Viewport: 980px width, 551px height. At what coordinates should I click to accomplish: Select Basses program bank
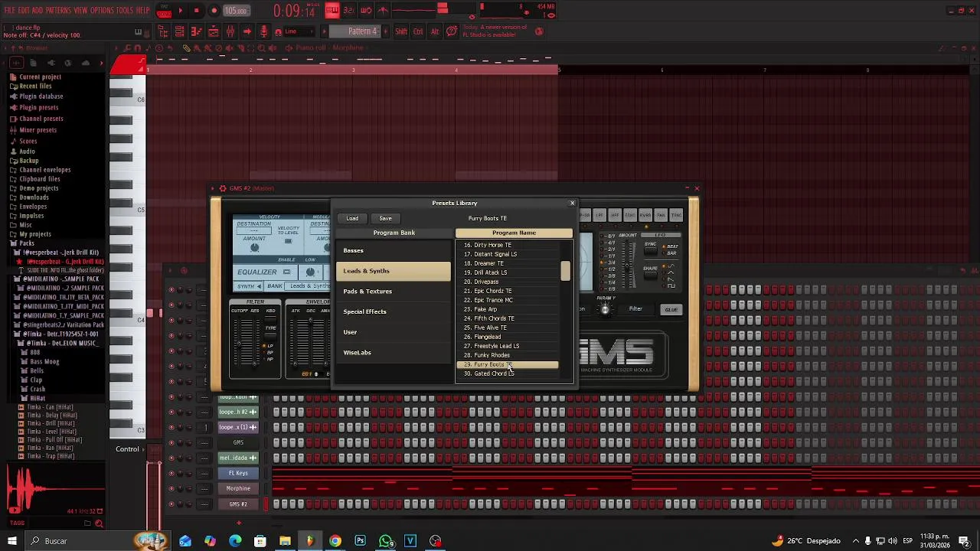394,250
